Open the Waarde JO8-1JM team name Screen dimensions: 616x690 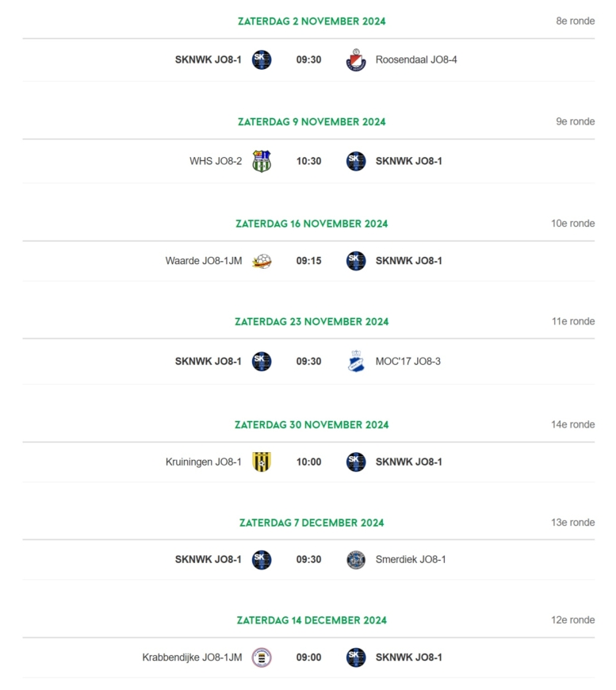(x=203, y=261)
